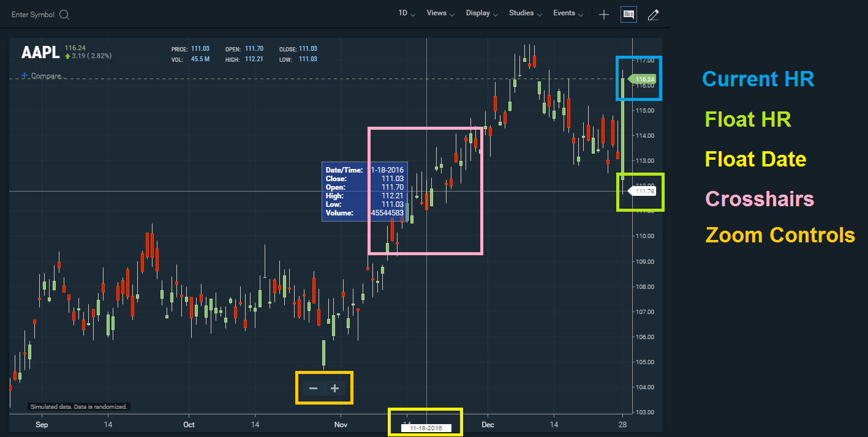The height and width of the screenshot is (437, 868).
Task: Click the AAPL ticker symbol title
Action: [40, 53]
